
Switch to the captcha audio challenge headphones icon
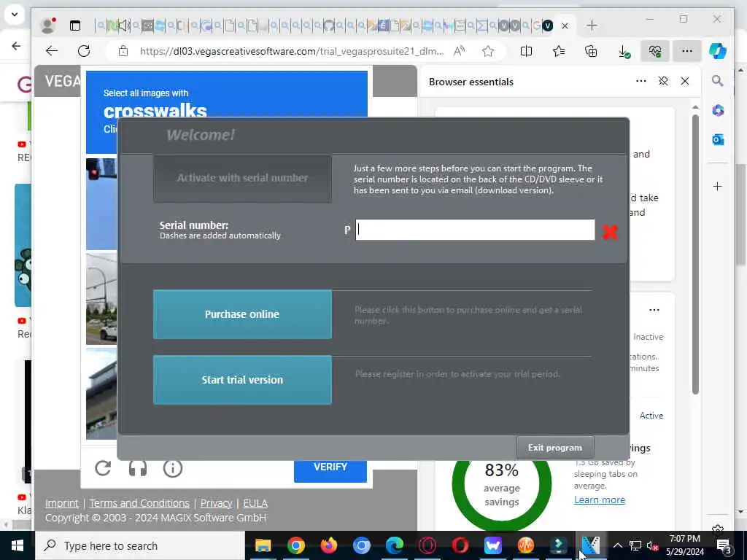pos(138,468)
